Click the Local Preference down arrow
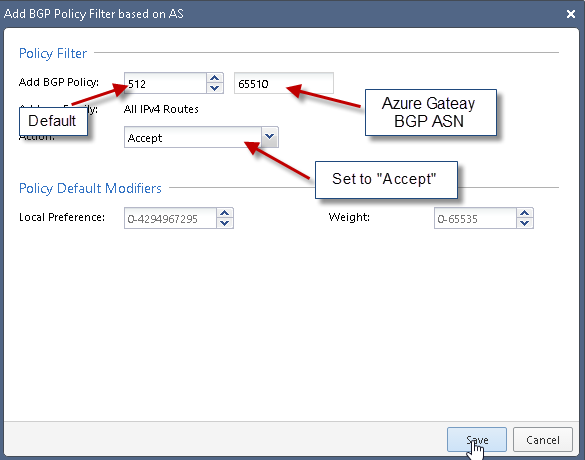Viewport: 585px width, 460px height. [x=225, y=223]
